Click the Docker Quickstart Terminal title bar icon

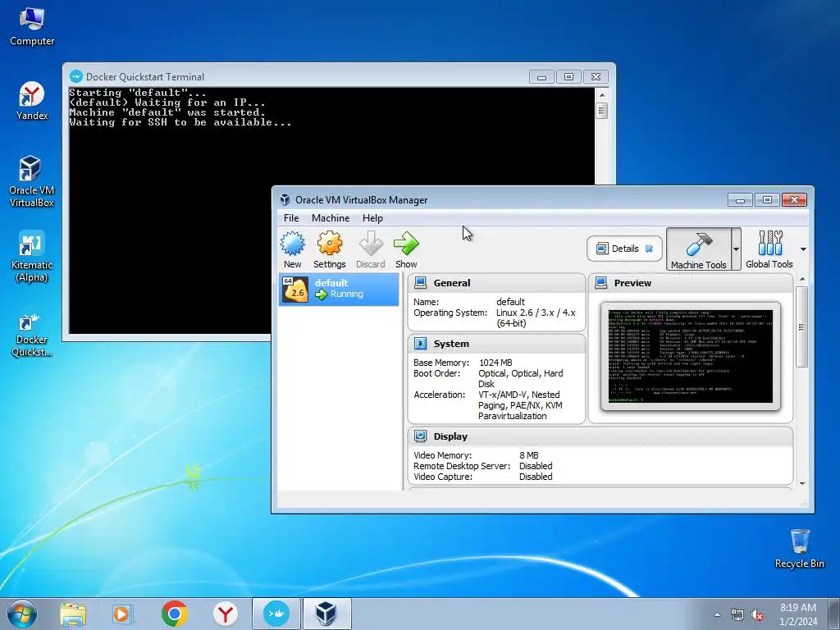pyautogui.click(x=76, y=76)
